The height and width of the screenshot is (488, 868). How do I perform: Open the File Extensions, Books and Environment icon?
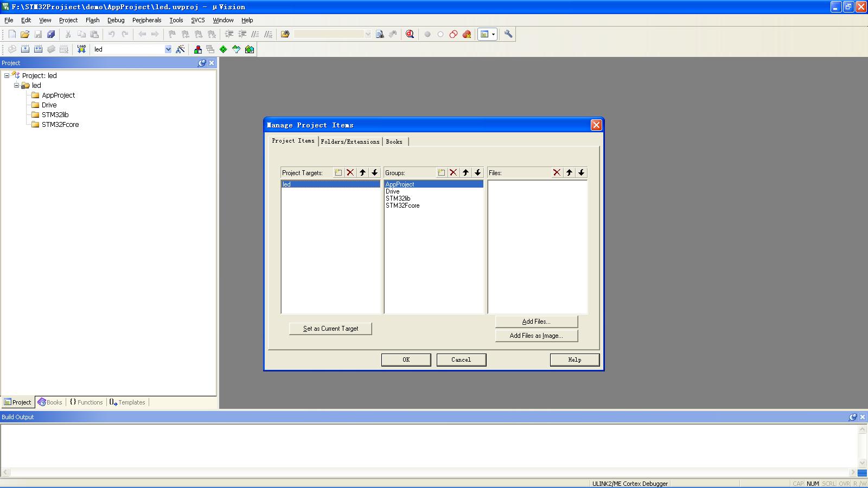198,49
